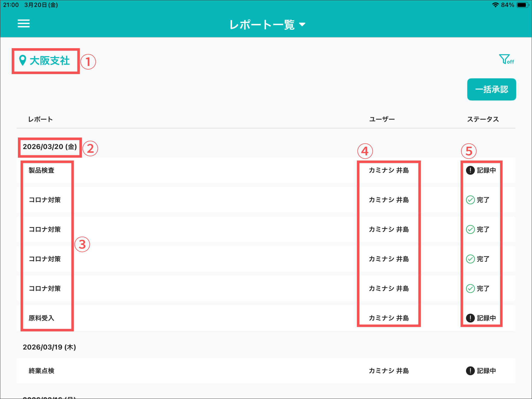Select the 2026/03/20 (金) date header
The width and height of the screenshot is (532, 399).
coord(50,147)
